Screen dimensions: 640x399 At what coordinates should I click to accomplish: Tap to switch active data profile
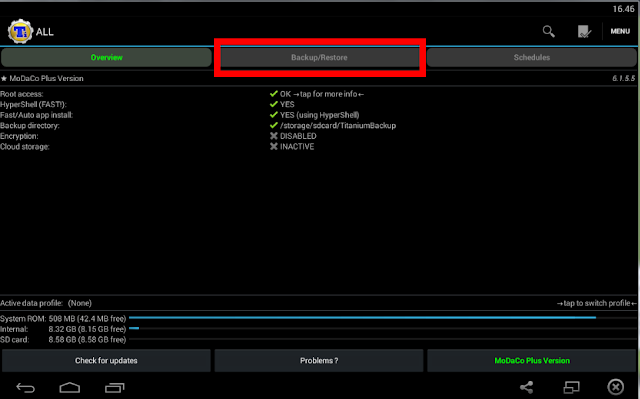click(x=596, y=303)
